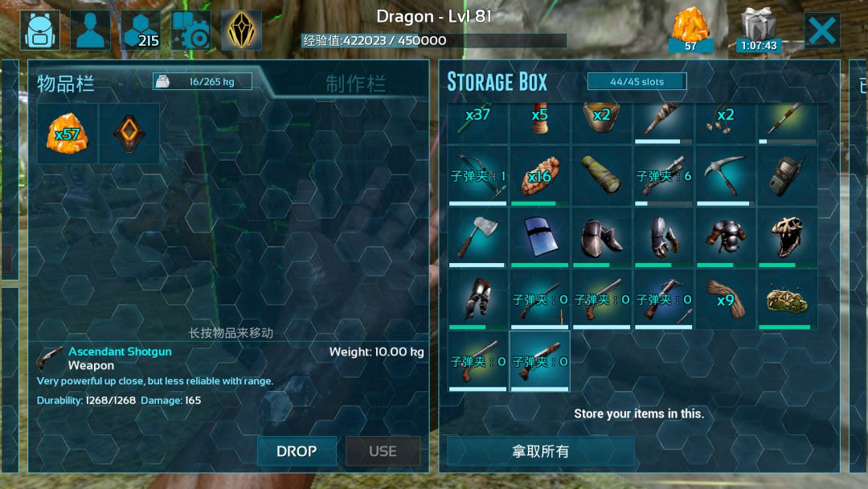868x489 pixels.
Task: Open the crafting settings gear icon
Action: pyautogui.click(x=191, y=31)
